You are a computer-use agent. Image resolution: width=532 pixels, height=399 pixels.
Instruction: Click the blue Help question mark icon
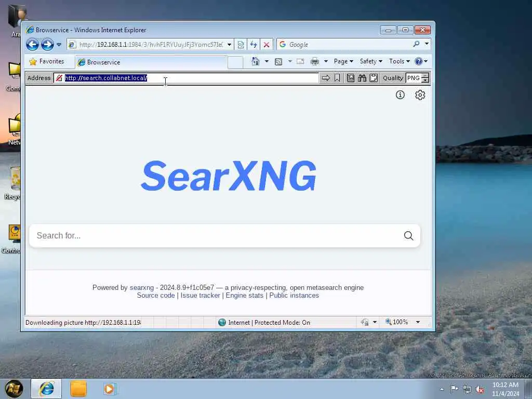click(x=419, y=61)
